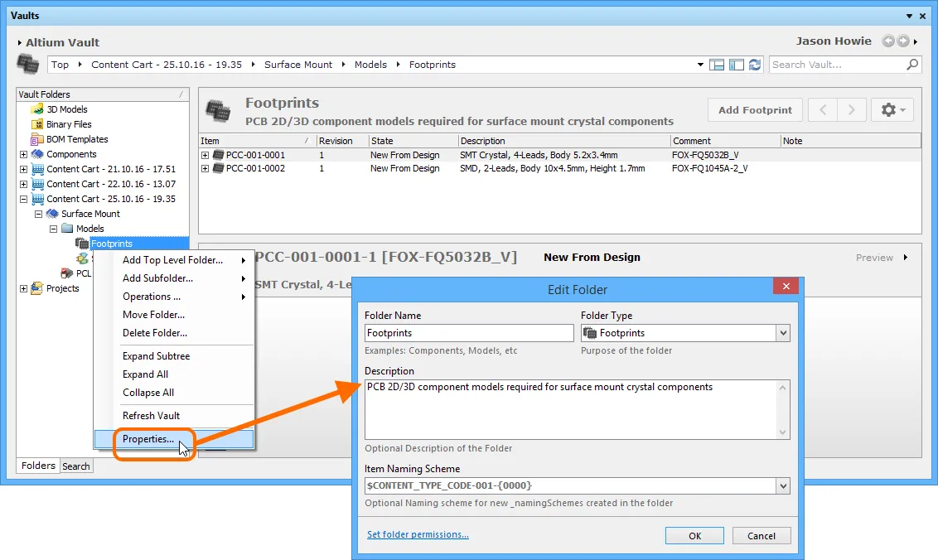Click the PCL folder icon in tree

(x=67, y=273)
